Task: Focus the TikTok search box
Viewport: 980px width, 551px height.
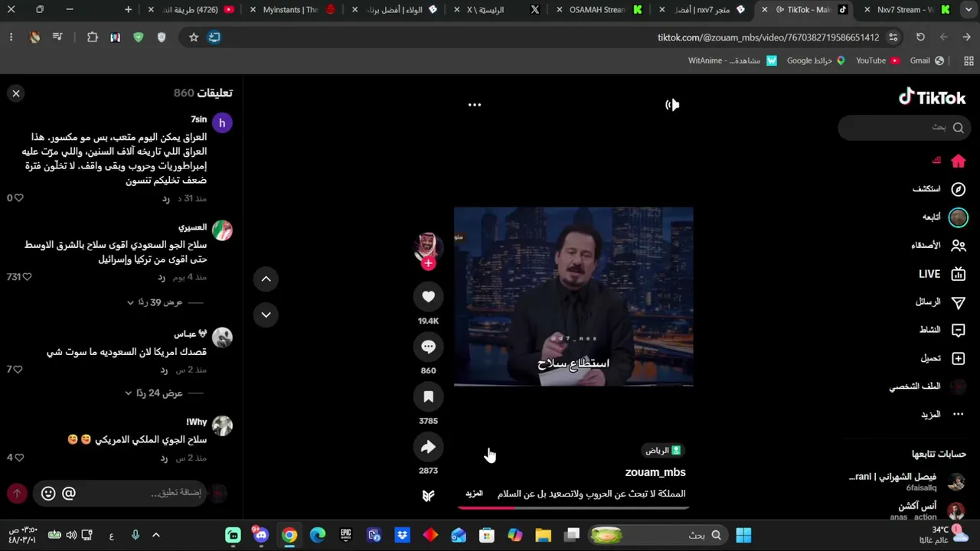Action: (x=904, y=128)
